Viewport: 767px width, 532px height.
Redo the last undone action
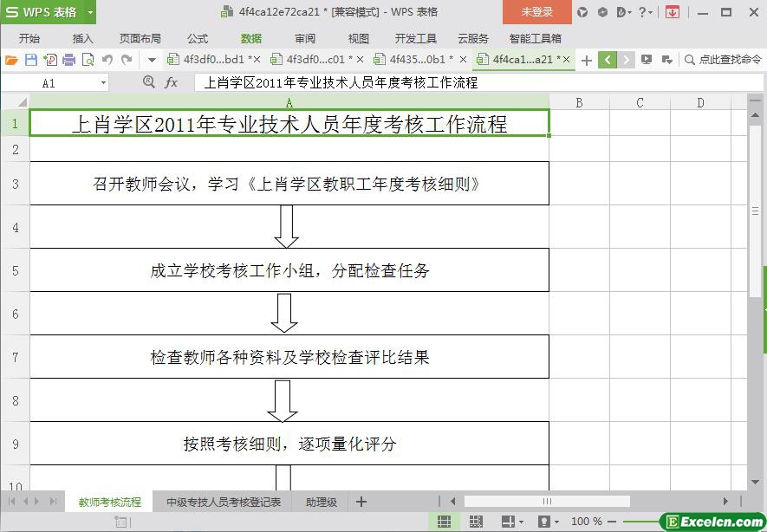pyautogui.click(x=127, y=60)
